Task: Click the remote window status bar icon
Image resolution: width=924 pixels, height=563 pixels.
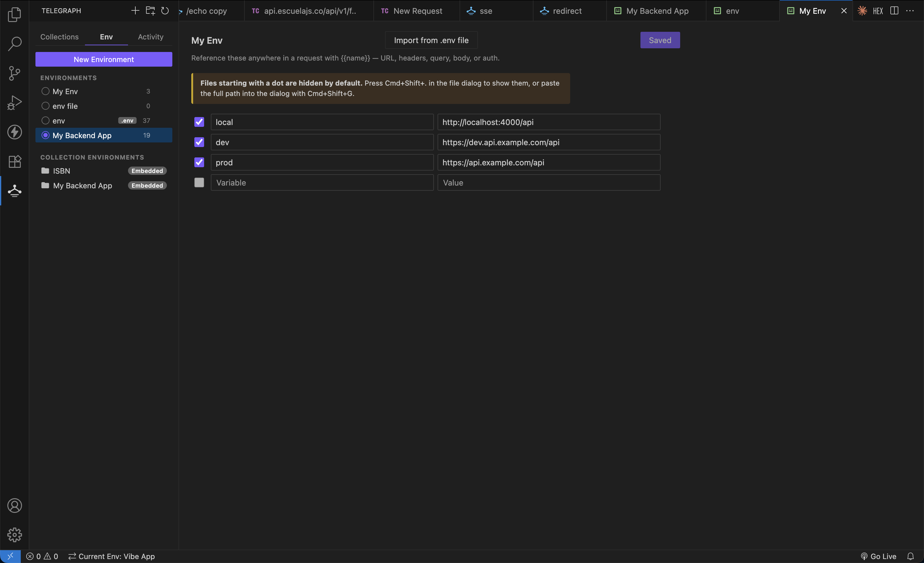Action: point(10,556)
